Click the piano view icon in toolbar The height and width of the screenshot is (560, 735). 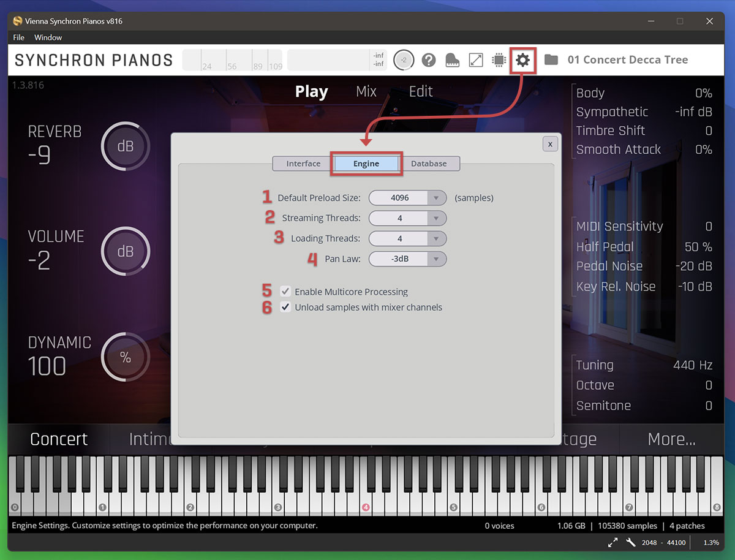coord(452,60)
